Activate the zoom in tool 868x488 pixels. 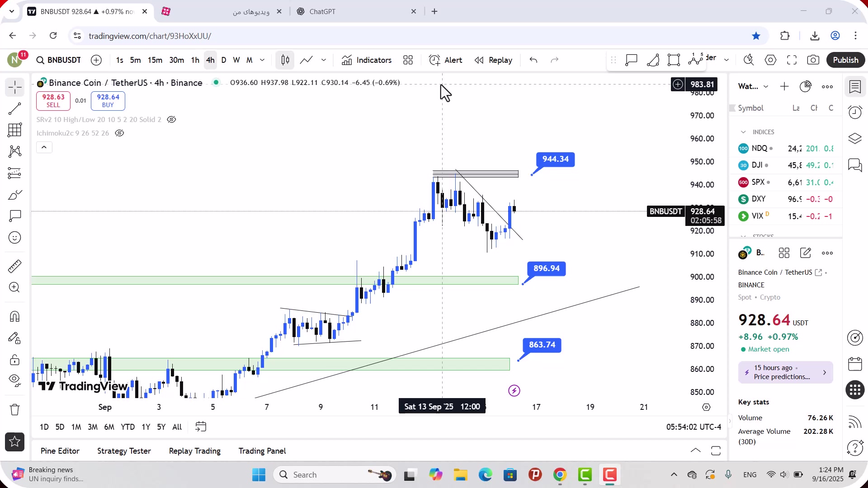tap(15, 287)
